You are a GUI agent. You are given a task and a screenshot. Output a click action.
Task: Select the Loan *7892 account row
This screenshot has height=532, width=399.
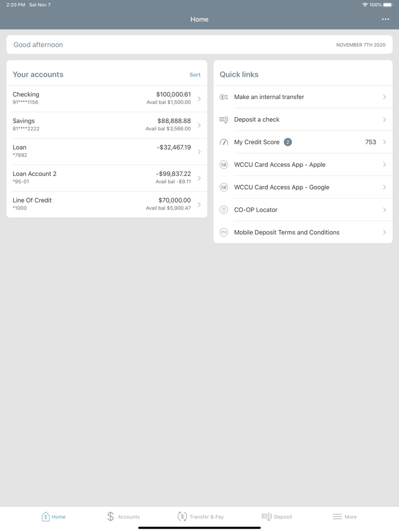click(107, 152)
